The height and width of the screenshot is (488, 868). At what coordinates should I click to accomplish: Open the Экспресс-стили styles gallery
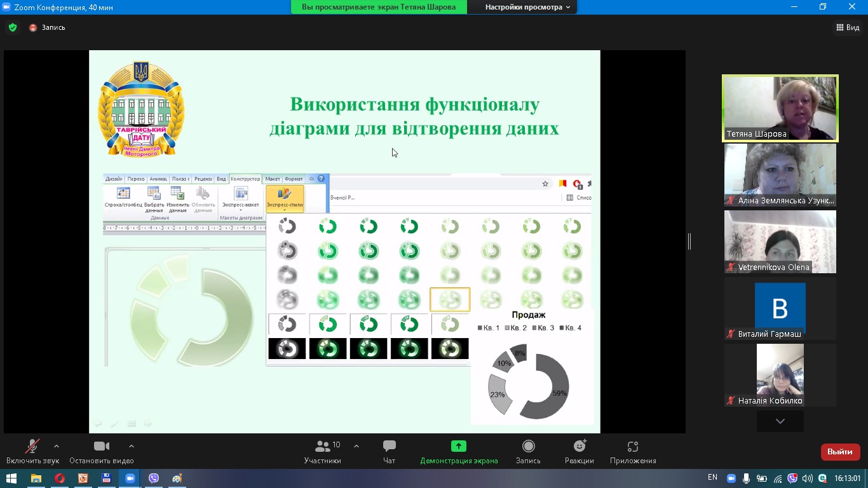285,199
